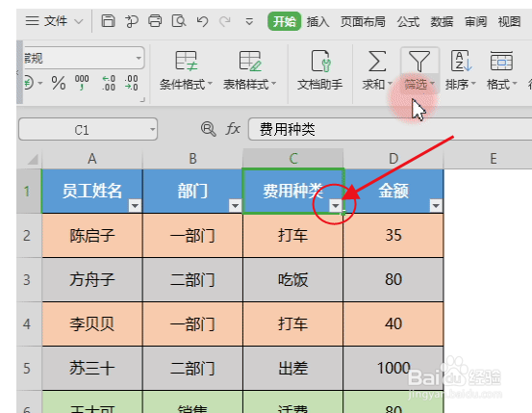Select column C header
The image size is (532, 413).
(x=293, y=159)
